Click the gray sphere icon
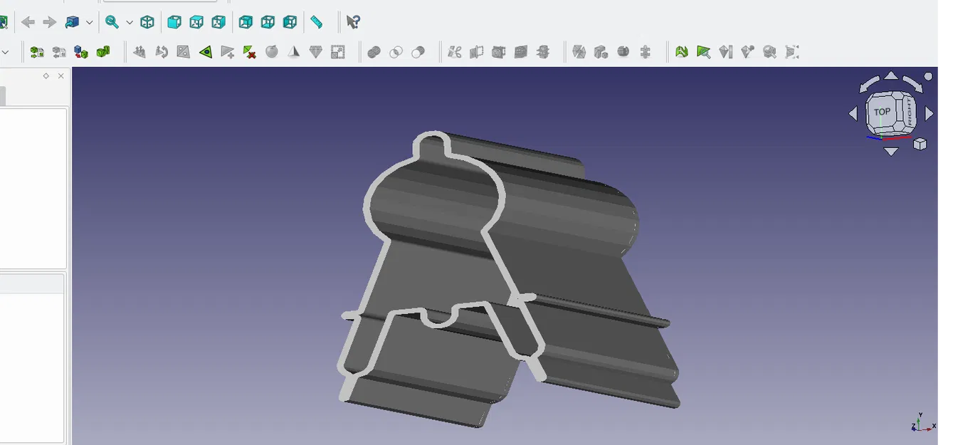The height and width of the screenshot is (445, 980). point(272,52)
